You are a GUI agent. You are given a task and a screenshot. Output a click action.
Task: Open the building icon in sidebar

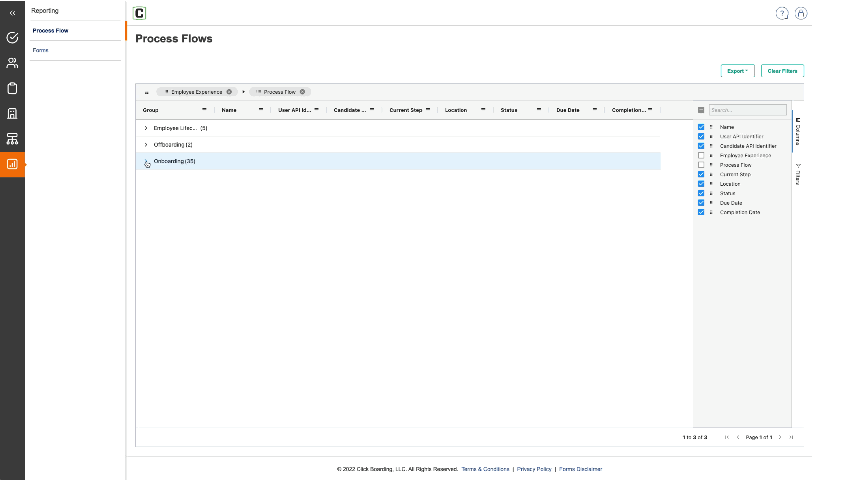point(12,113)
